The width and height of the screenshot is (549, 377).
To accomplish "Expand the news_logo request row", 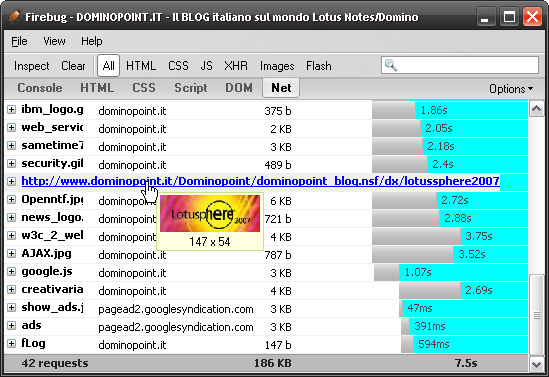I will [11, 217].
